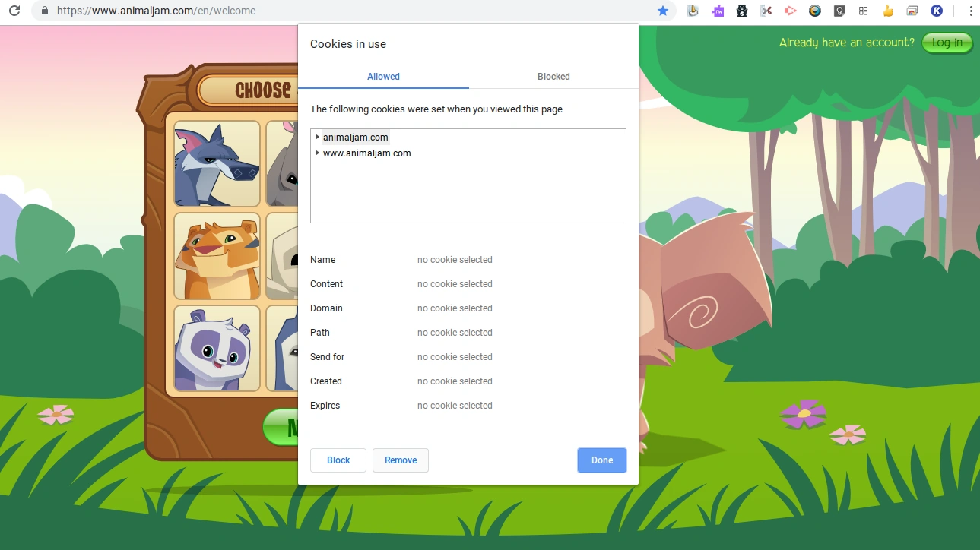The image size is (980, 550).
Task: Click the 'Domain' field label
Action: 327,308
